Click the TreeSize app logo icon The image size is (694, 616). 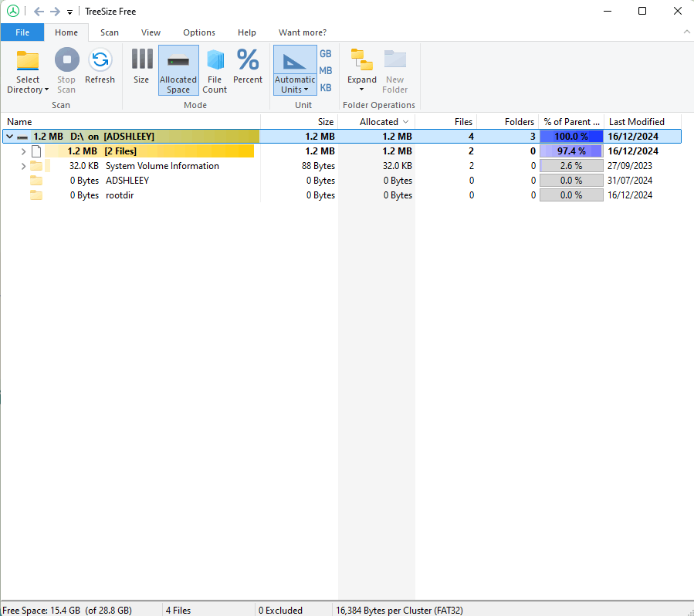pyautogui.click(x=13, y=11)
